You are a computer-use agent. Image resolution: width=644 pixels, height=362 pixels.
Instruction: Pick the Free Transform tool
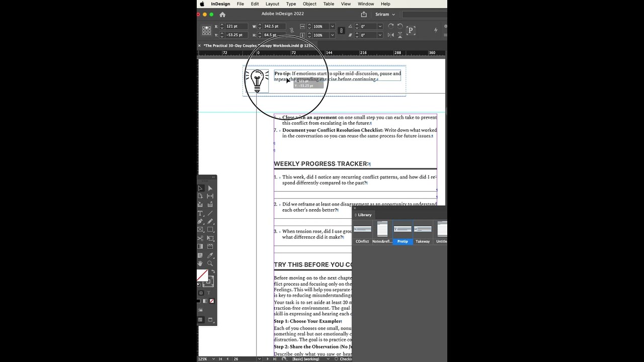[210, 238]
